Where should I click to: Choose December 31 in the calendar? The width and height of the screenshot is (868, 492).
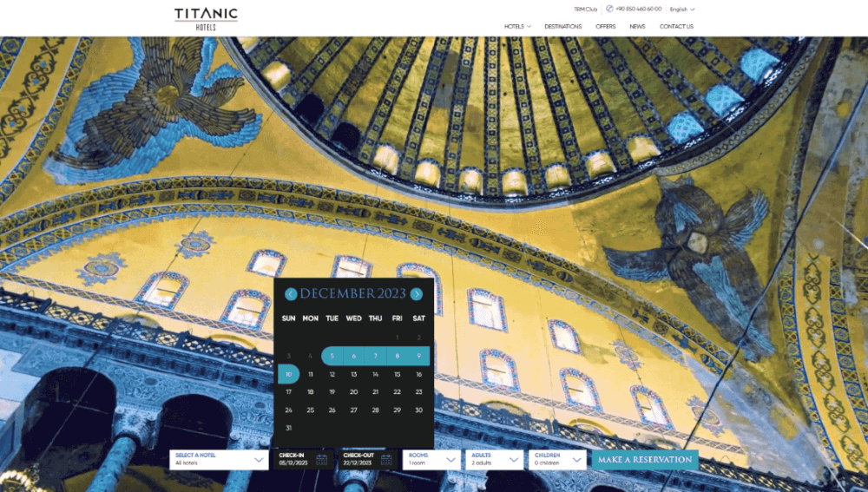pos(288,428)
